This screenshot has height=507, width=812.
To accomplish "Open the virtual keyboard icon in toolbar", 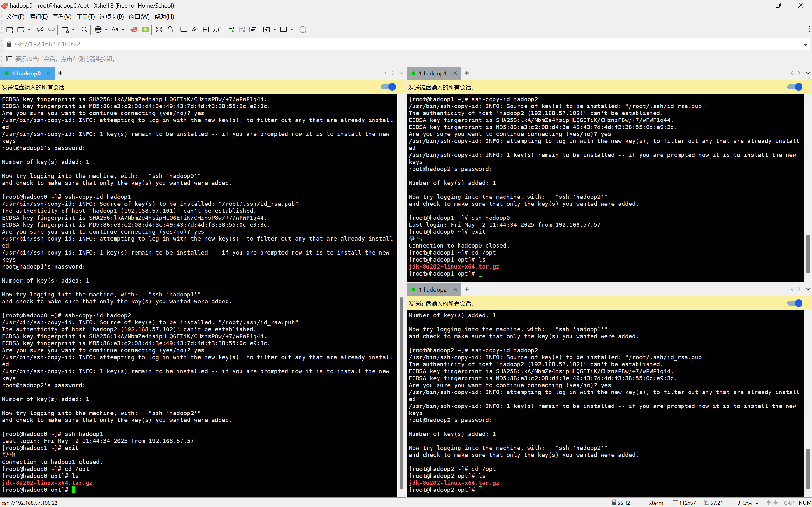I will click(183, 29).
